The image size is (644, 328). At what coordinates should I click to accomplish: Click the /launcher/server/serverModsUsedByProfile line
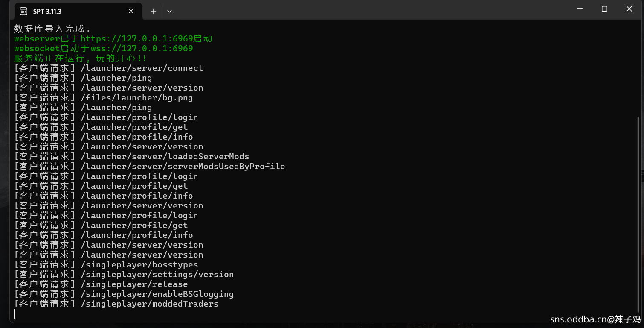[149, 166]
